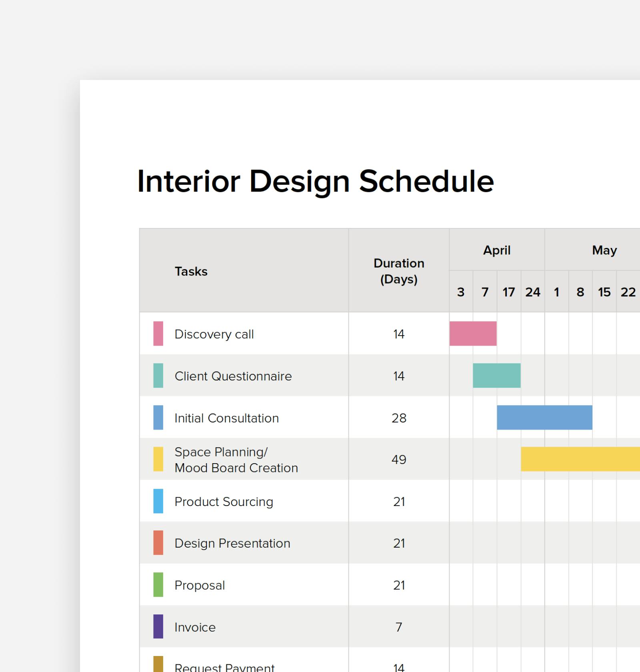Click the Tasks column header

pos(191,271)
